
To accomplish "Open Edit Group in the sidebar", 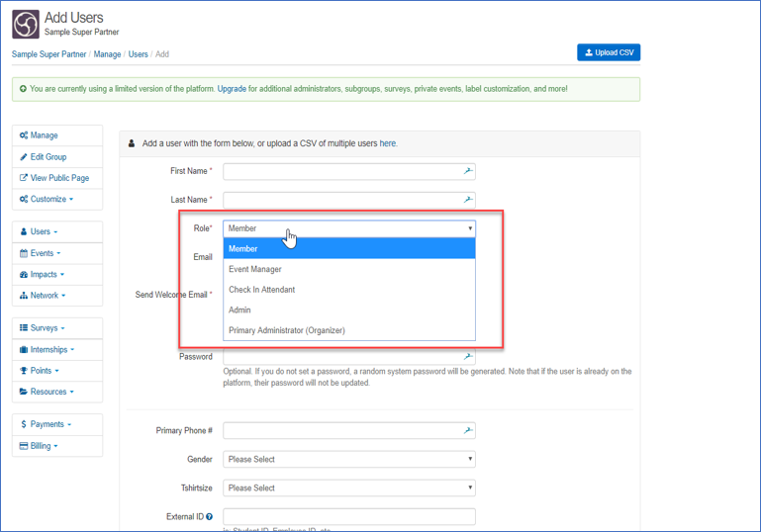I will (x=48, y=157).
